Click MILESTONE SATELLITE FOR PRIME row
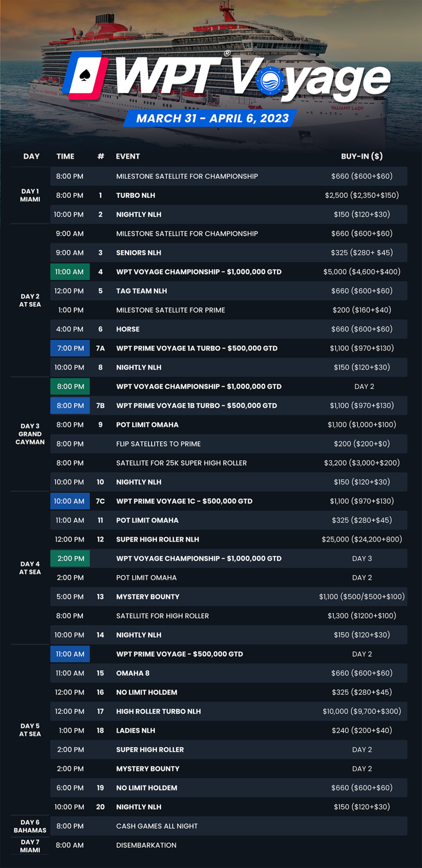This screenshot has width=422, height=868. [x=229, y=310]
